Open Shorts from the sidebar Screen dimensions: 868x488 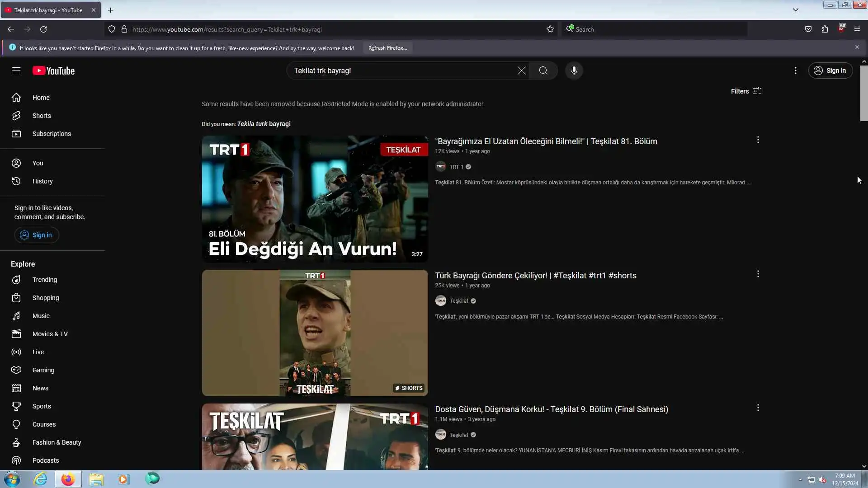tap(42, 116)
